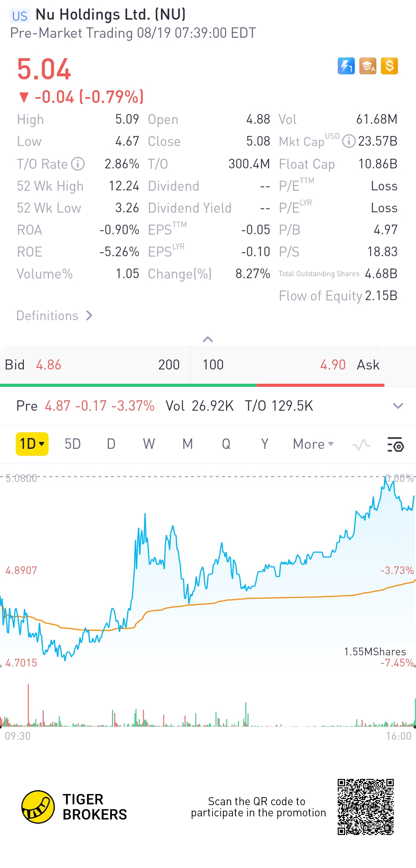Collapse the stock details with up chevron
The height and width of the screenshot is (868, 416).
pyautogui.click(x=208, y=339)
